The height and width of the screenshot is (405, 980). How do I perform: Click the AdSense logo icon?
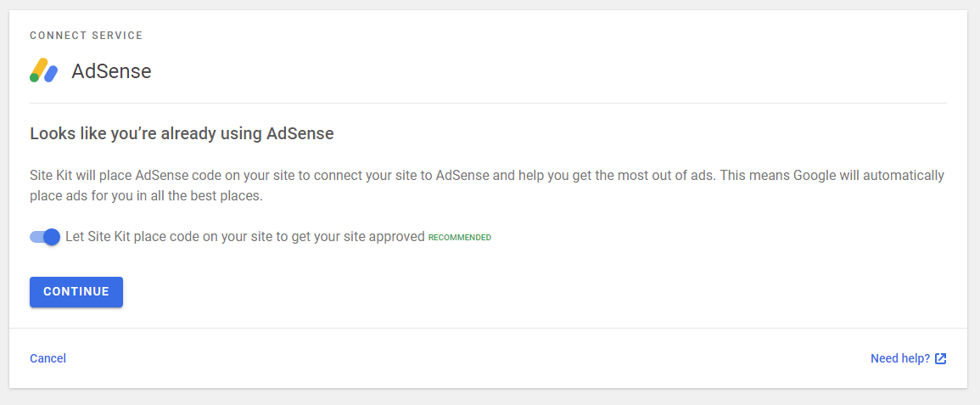pyautogui.click(x=44, y=70)
